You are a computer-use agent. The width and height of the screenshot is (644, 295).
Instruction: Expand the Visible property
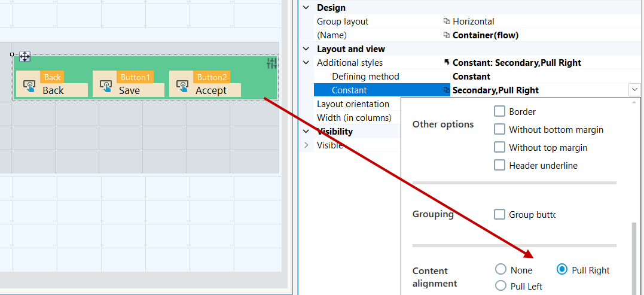pos(306,145)
